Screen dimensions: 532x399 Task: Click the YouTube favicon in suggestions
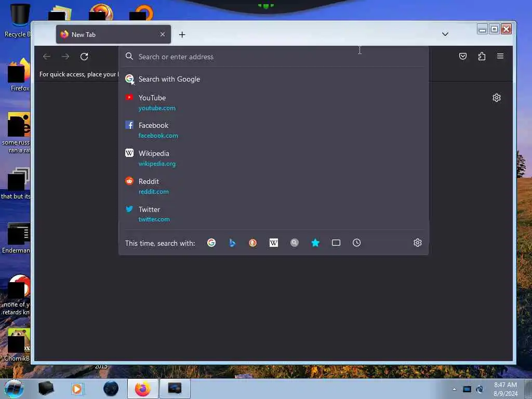coord(129,97)
